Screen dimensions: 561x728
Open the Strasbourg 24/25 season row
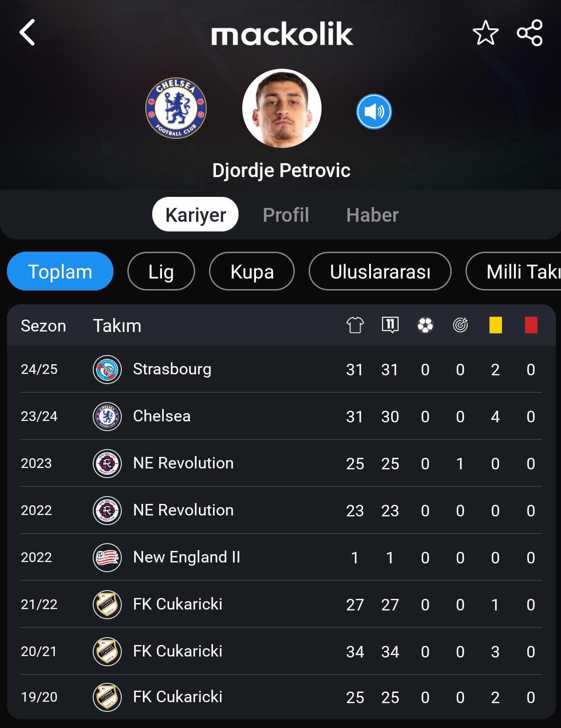click(x=281, y=369)
